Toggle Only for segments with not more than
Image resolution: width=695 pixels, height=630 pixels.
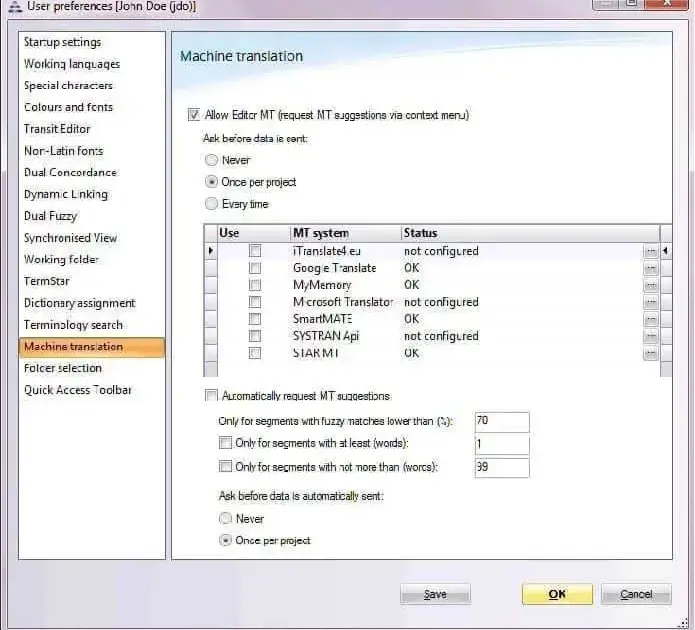(226, 466)
